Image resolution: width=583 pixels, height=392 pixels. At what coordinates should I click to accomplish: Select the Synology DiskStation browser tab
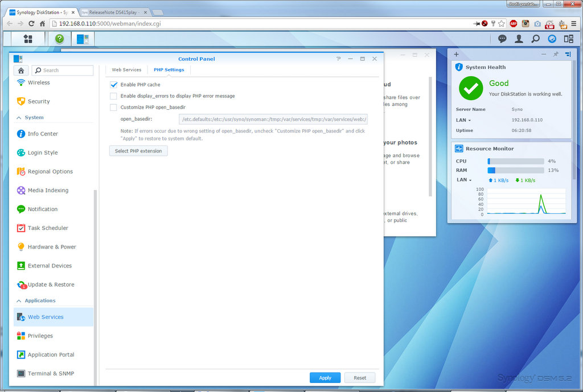point(42,13)
